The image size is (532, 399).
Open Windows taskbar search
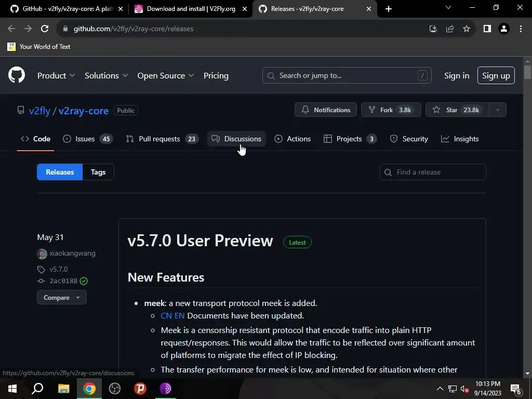click(x=37, y=389)
